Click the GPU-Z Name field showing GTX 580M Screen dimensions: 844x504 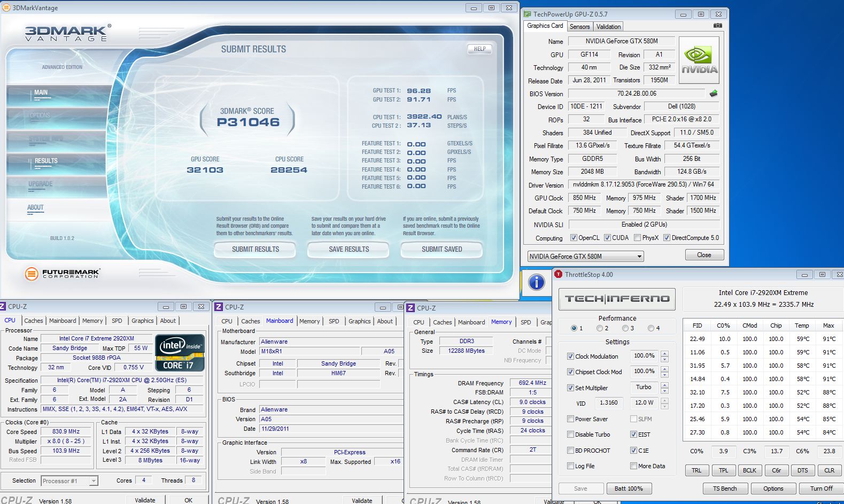click(622, 41)
